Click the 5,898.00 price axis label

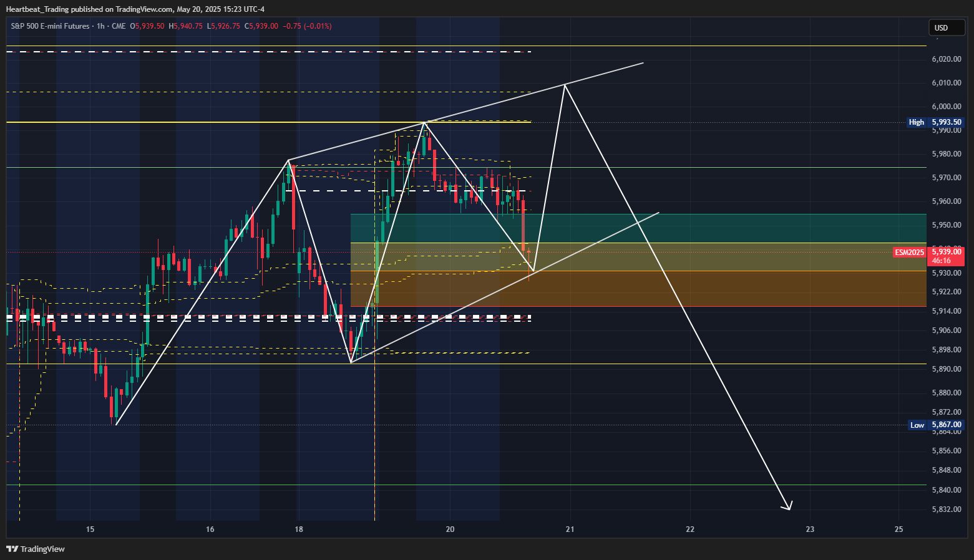(946, 350)
